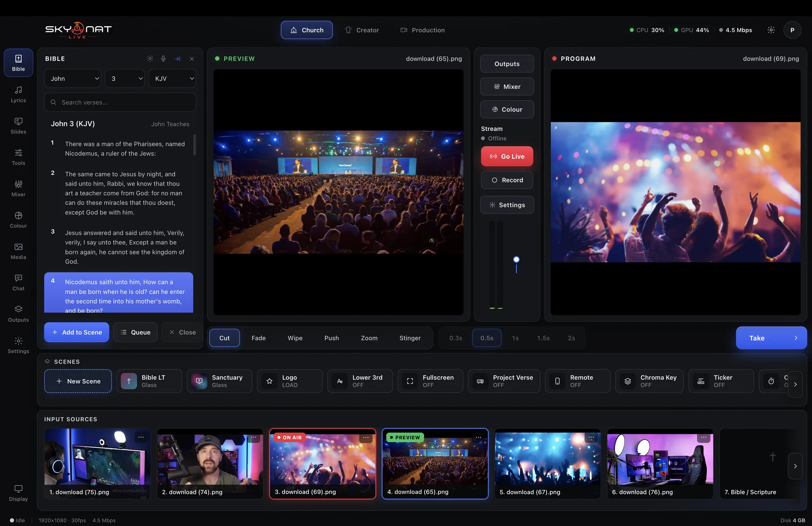Click the Take button
812x526 pixels.
tap(771, 338)
